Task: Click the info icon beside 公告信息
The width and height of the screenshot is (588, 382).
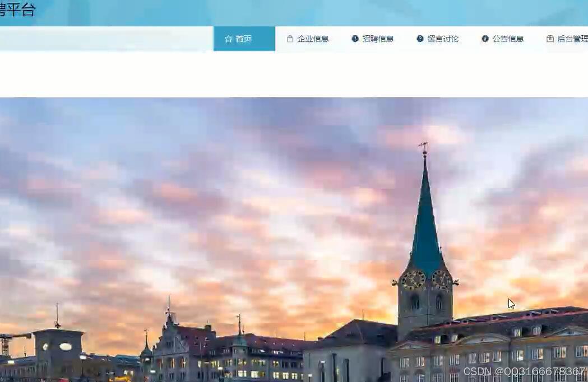Action: (485, 39)
